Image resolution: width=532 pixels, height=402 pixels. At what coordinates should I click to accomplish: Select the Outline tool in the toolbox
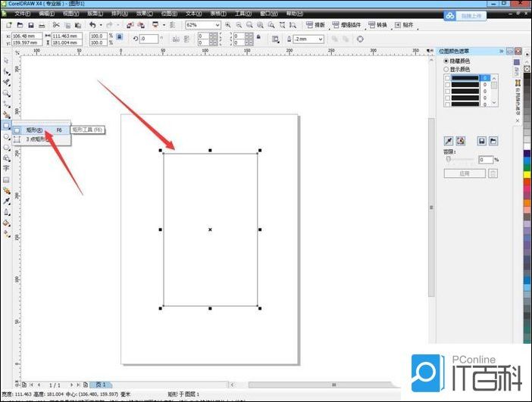pyautogui.click(x=6, y=212)
